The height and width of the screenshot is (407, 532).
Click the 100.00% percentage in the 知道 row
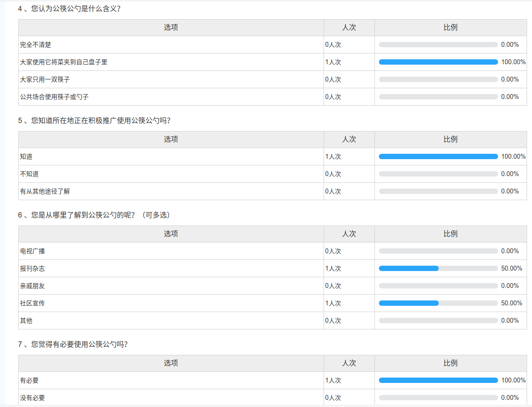513,156
